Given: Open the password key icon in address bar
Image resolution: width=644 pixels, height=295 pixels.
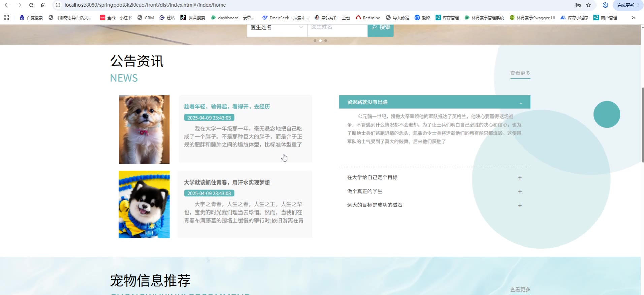Looking at the screenshot, I should pos(578,5).
